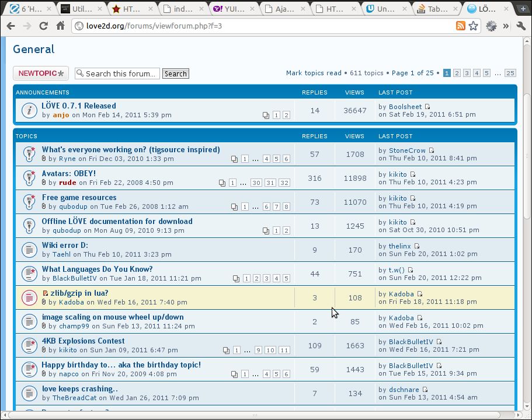View latest post icon next to Boolsheet
Screen dimensions: 532x420
(427, 107)
